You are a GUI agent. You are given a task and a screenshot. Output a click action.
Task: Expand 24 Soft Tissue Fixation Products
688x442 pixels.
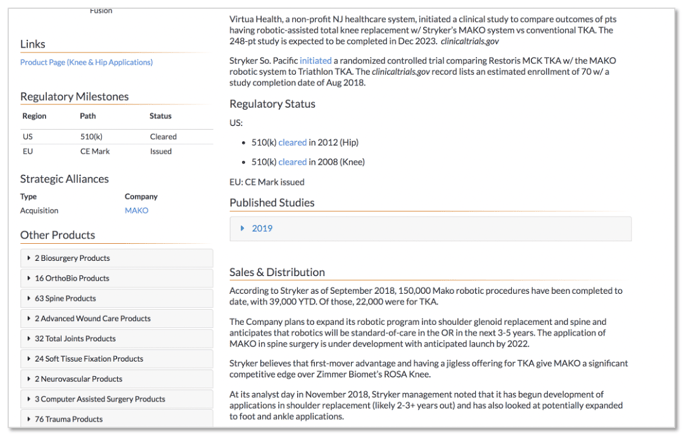point(117,359)
